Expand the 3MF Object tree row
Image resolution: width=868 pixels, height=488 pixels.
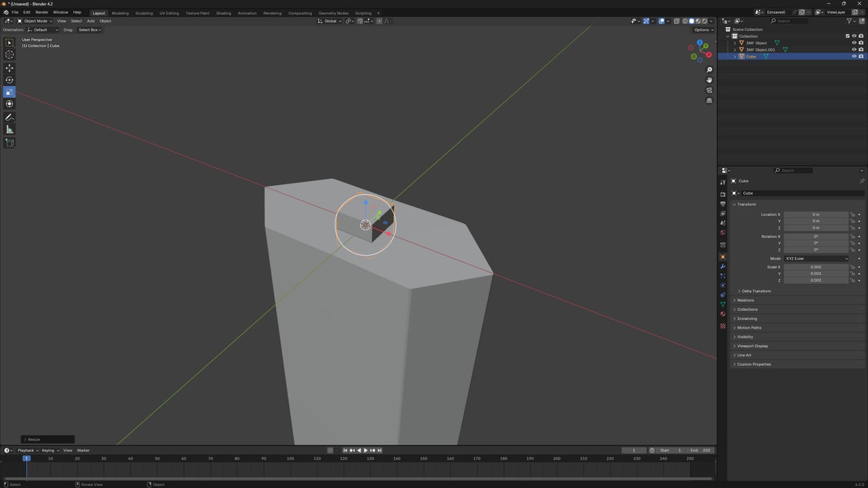pyautogui.click(x=735, y=43)
